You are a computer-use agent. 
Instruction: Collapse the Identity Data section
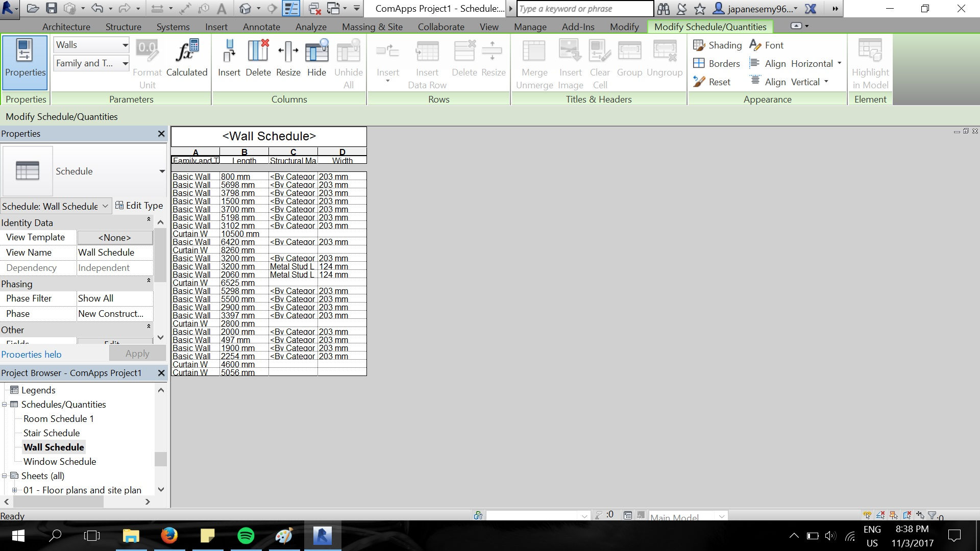coord(149,220)
